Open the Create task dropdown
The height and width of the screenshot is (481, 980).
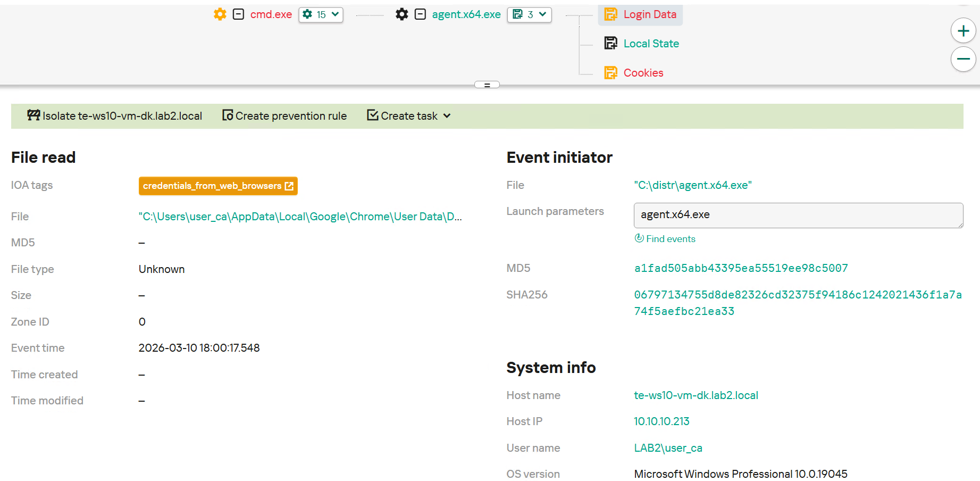coord(409,116)
